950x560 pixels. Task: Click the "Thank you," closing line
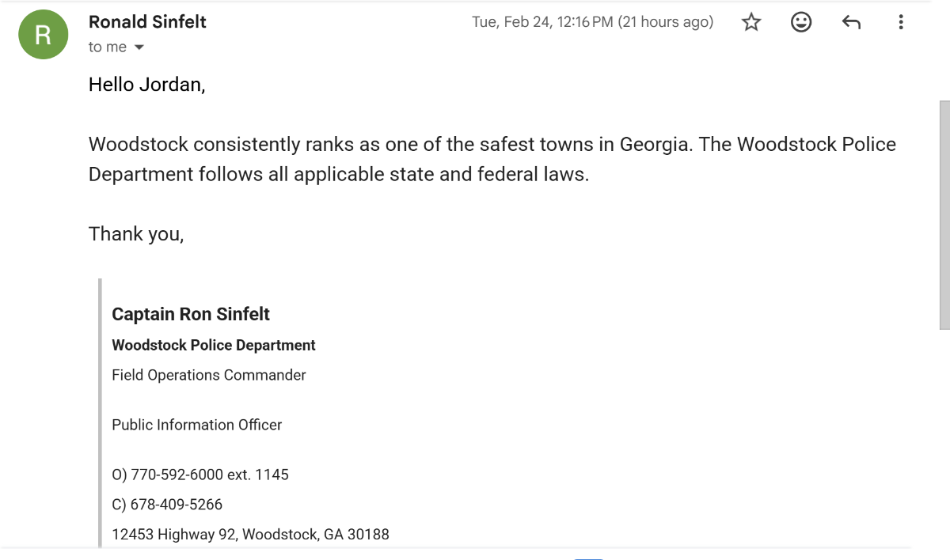click(x=136, y=234)
